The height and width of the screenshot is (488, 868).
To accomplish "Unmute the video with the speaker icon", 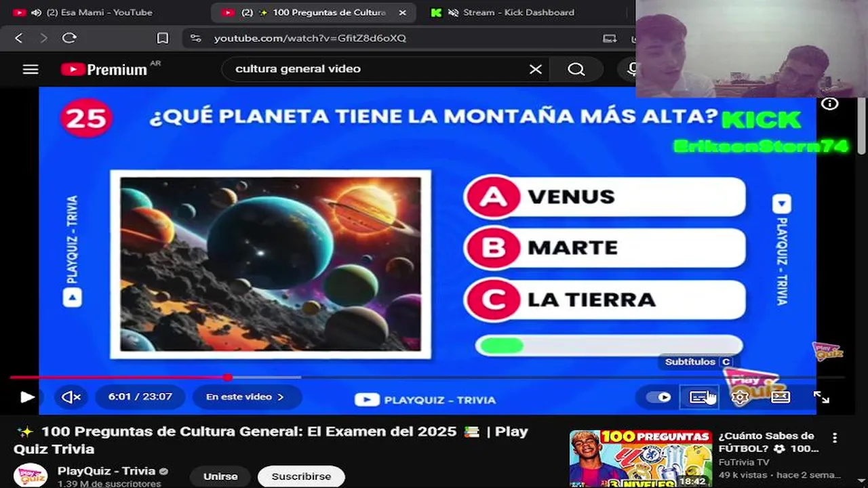I will tap(71, 397).
